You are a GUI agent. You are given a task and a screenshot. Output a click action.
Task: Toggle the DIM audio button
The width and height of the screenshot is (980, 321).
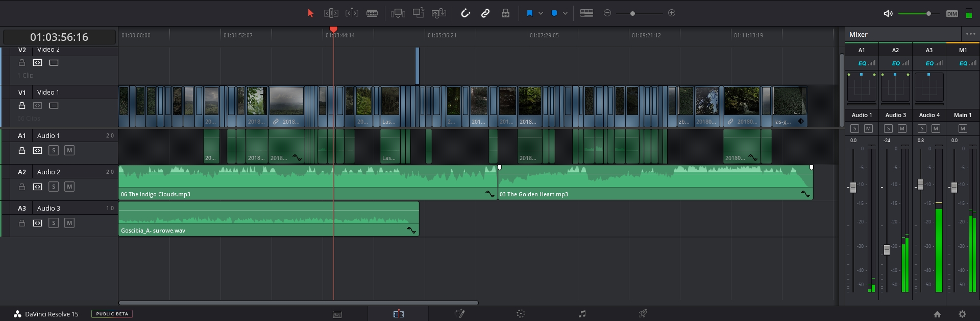point(952,14)
